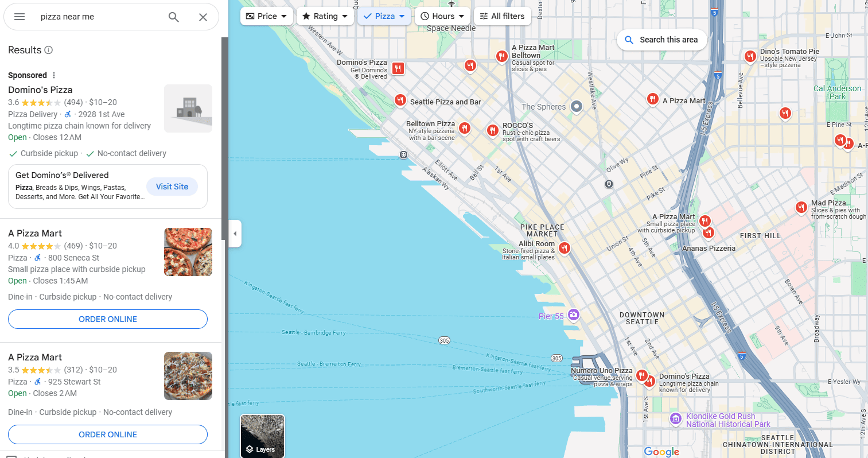Select the Pier 55 camera marker

573,315
